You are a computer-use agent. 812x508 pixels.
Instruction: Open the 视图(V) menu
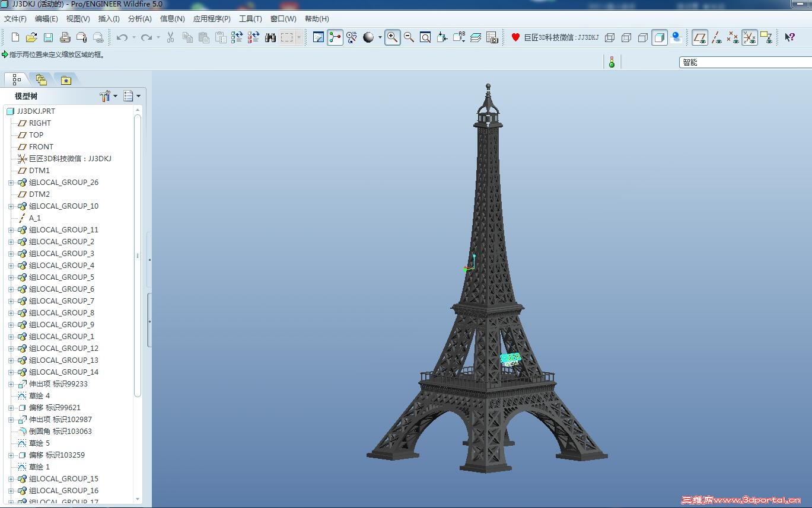[x=78, y=19]
